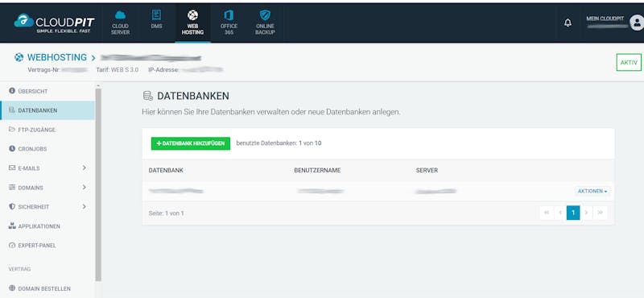Go to last page of results

click(x=601, y=213)
